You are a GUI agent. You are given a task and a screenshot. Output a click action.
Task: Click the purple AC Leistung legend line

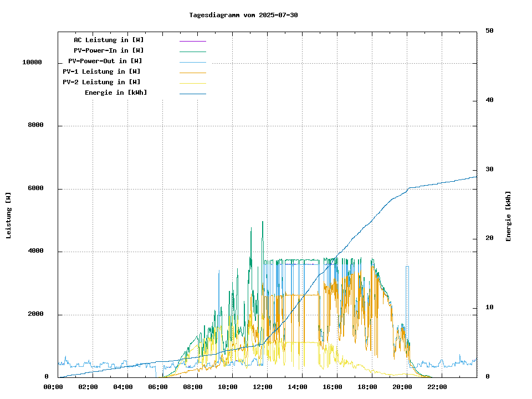tap(192, 41)
